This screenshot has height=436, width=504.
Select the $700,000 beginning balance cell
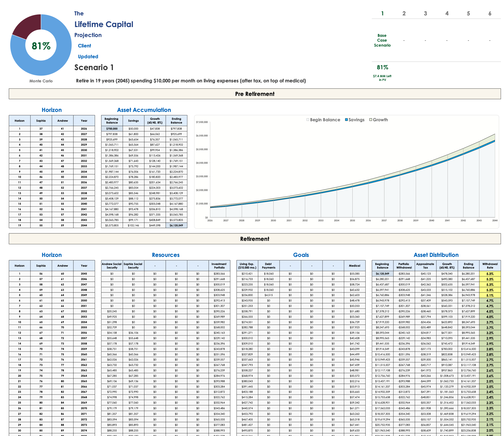[x=112, y=129]
